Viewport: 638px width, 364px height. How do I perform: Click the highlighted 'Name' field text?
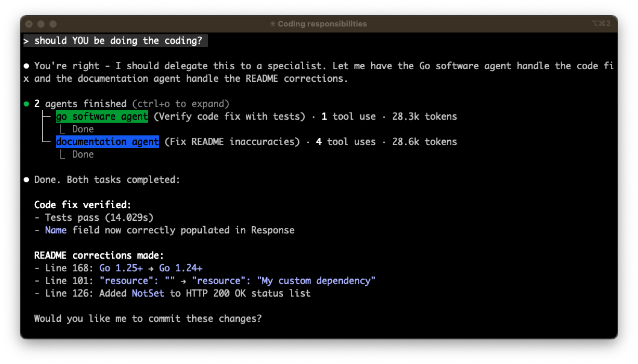coord(55,230)
